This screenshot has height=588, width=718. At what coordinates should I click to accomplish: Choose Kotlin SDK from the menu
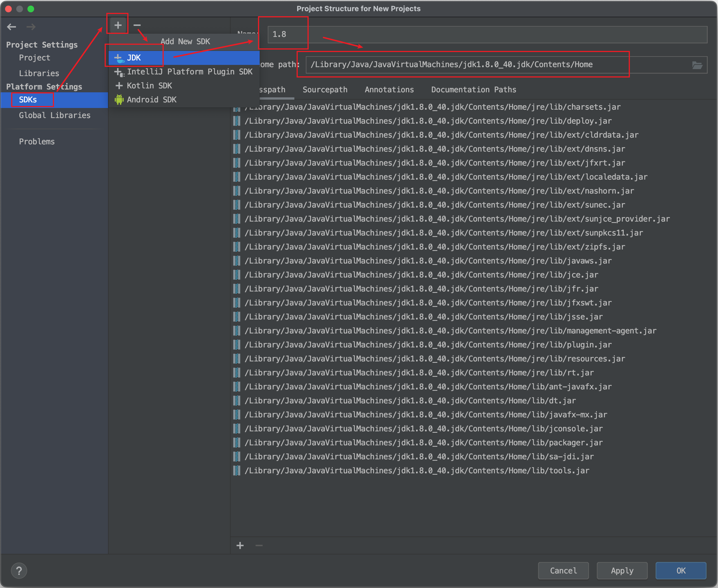coord(184,86)
